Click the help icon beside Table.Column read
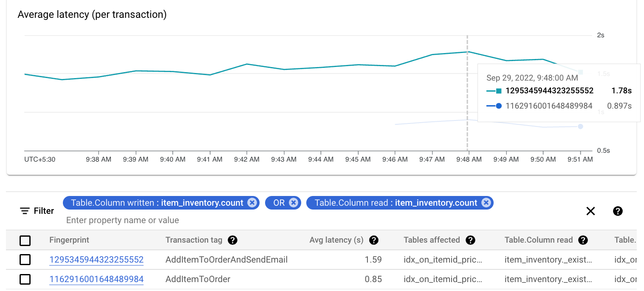Viewport: 644px width, 291px height. (583, 240)
